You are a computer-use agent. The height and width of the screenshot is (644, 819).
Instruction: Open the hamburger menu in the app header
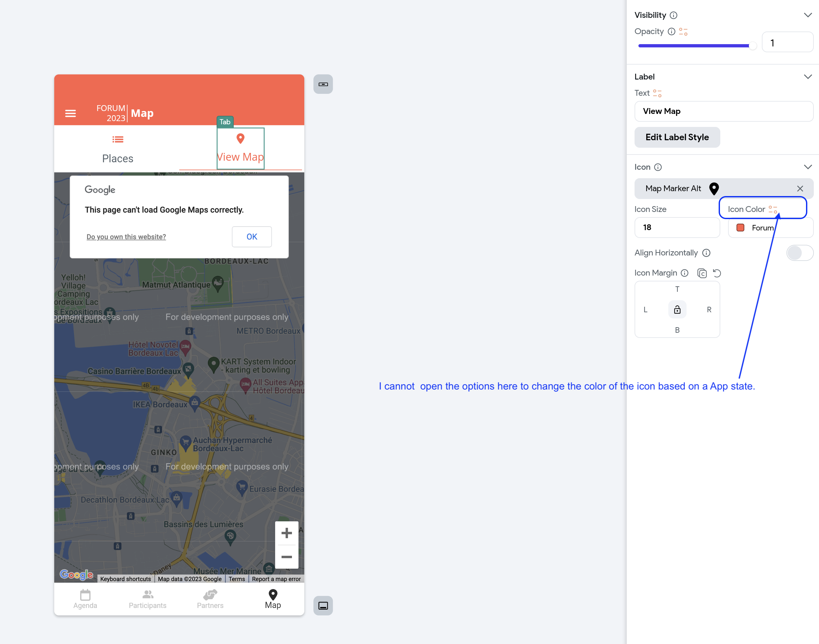pyautogui.click(x=70, y=113)
